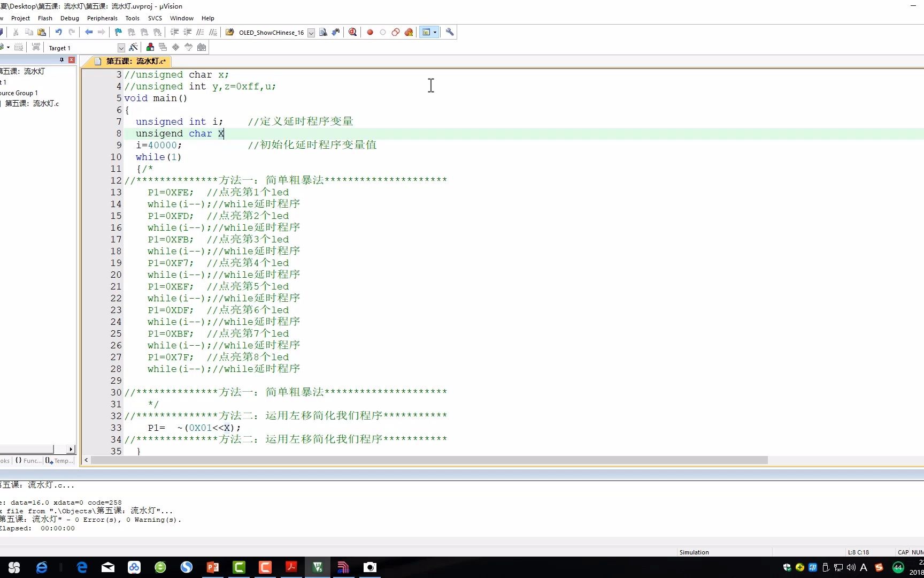Viewport: 924px width, 578px height.
Task: Click the Paste clipboard icon
Action: (x=42, y=32)
